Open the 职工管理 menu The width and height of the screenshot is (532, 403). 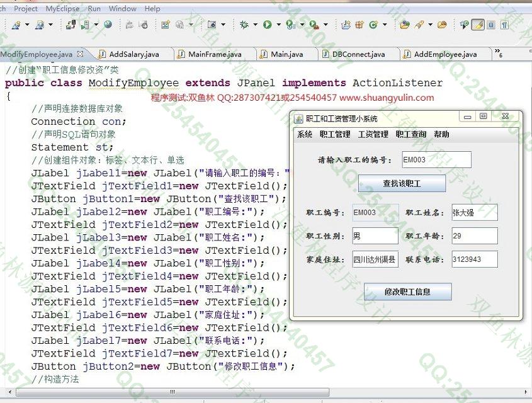(335, 134)
